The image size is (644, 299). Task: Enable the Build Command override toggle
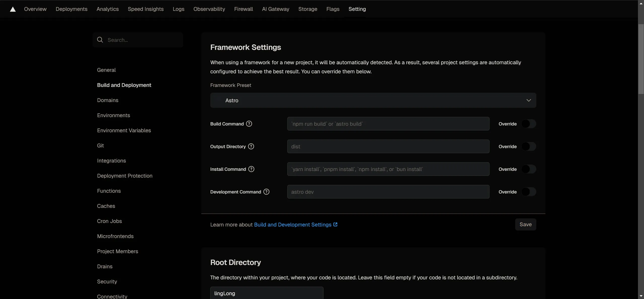point(529,124)
